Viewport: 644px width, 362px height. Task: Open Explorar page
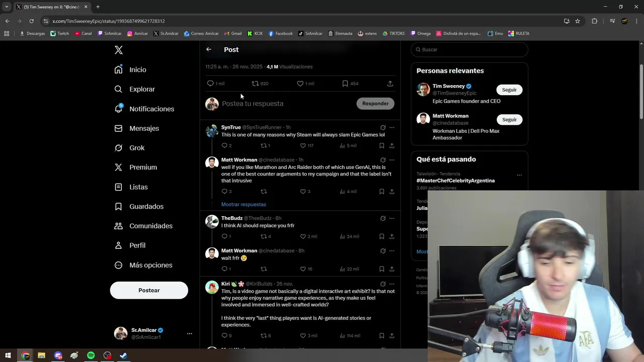134,89
